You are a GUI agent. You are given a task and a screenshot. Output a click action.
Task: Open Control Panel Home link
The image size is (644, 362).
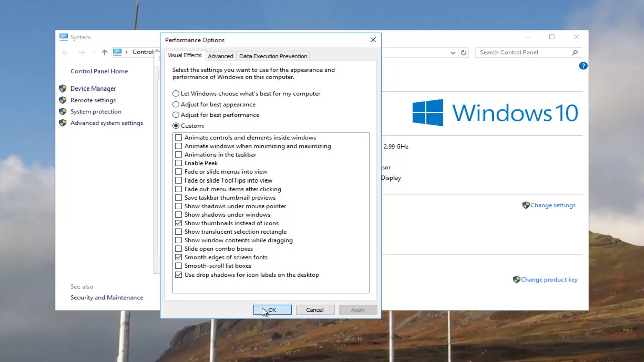(99, 71)
